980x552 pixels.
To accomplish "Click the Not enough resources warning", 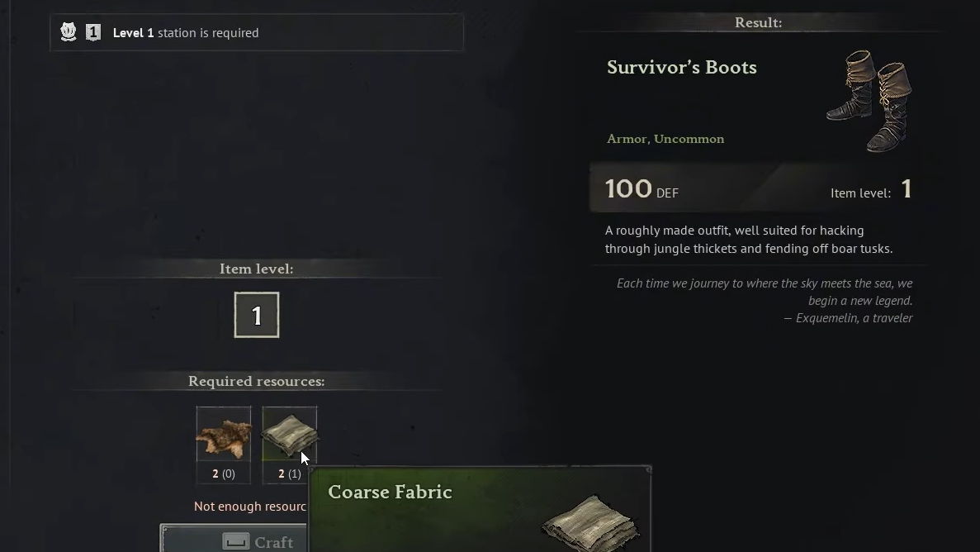I will point(250,507).
